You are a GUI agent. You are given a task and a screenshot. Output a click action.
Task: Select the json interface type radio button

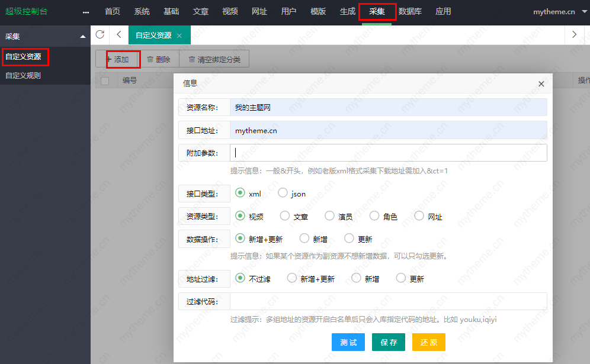[x=282, y=192]
